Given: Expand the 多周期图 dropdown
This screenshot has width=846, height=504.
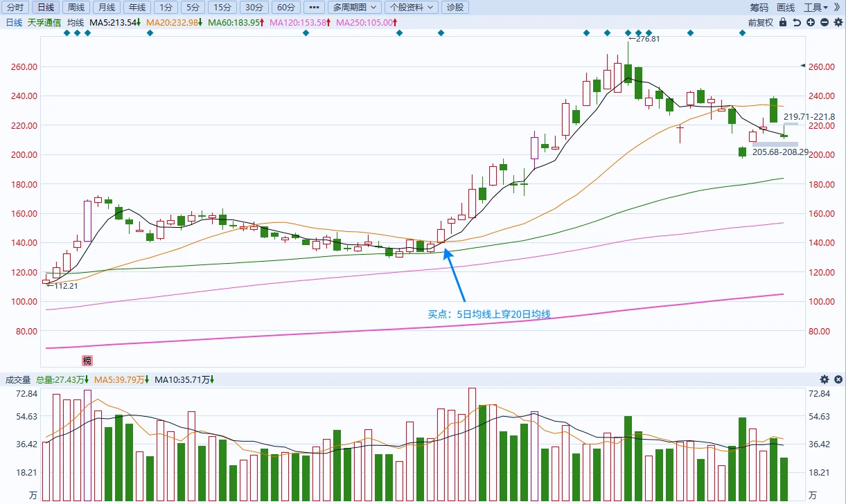Looking at the screenshot, I should coord(355,8).
